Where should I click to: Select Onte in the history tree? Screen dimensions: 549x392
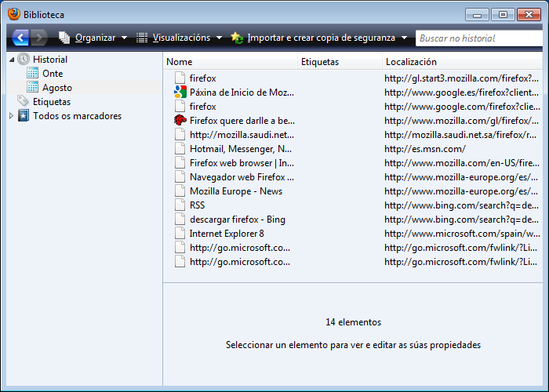click(53, 74)
